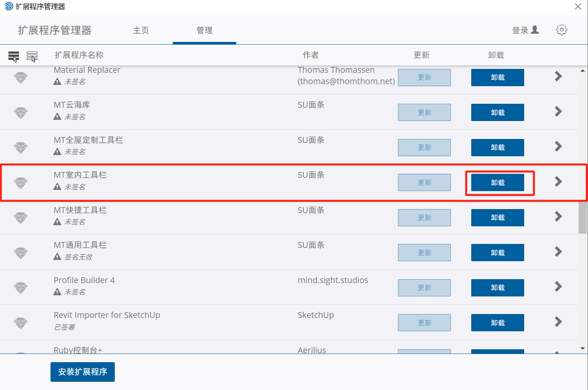The width and height of the screenshot is (588, 390).
Task: Uninstall MT快捷工具栏 extension
Action: (498, 218)
